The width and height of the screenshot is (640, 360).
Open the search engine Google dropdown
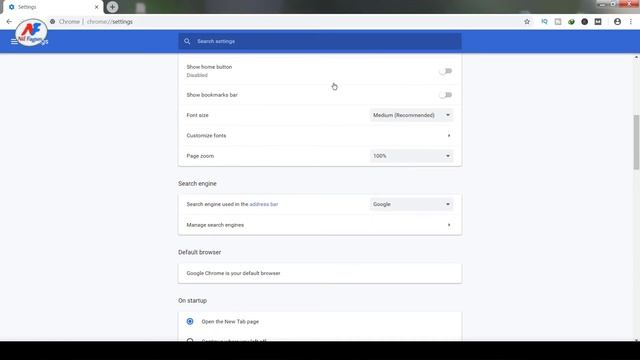click(411, 204)
